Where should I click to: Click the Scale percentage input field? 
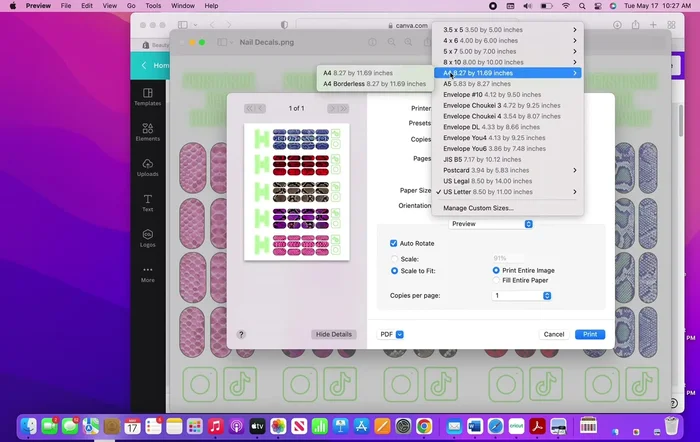point(508,258)
